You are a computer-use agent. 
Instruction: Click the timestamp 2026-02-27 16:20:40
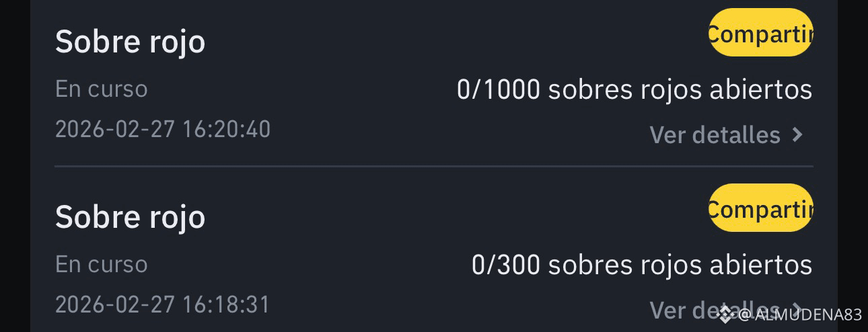pyautogui.click(x=163, y=128)
